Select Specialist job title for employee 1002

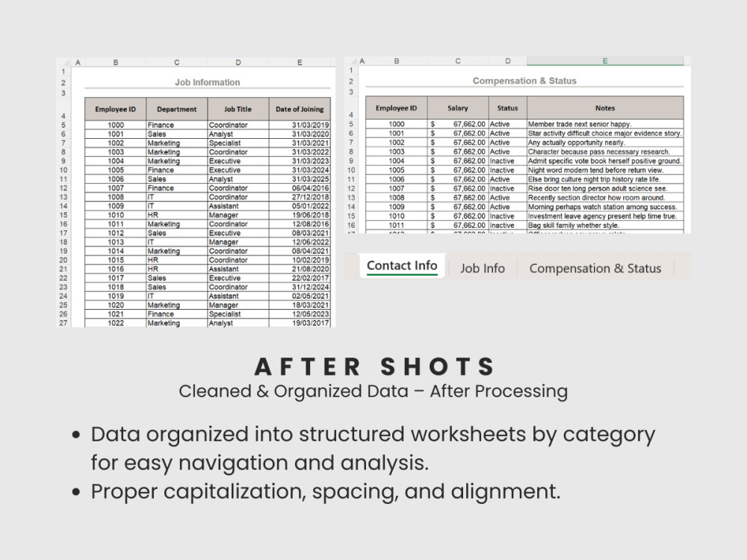pos(238,143)
